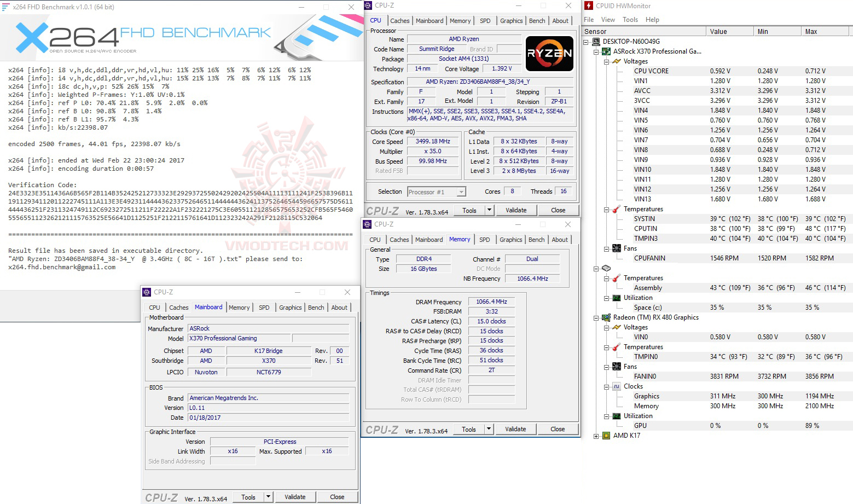Click the ASRock X370 motherboard icon in HWMonitor
The width and height of the screenshot is (853, 504).
[x=606, y=51]
